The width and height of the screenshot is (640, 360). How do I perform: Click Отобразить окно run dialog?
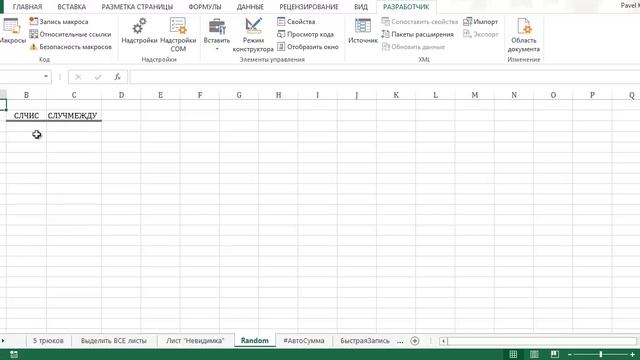coord(308,47)
